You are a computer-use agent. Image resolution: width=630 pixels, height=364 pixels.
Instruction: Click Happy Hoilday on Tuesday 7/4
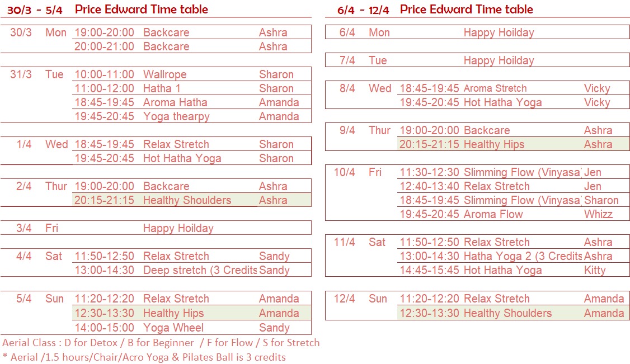499,60
